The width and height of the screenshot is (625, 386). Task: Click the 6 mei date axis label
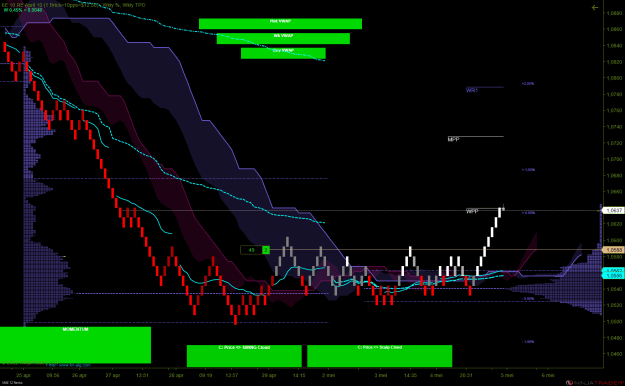click(548, 375)
